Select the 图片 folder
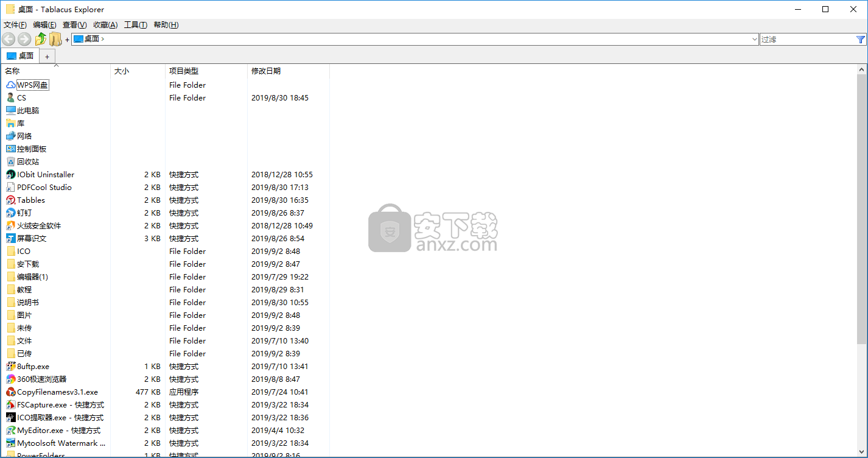This screenshot has height=458, width=868. point(19,315)
